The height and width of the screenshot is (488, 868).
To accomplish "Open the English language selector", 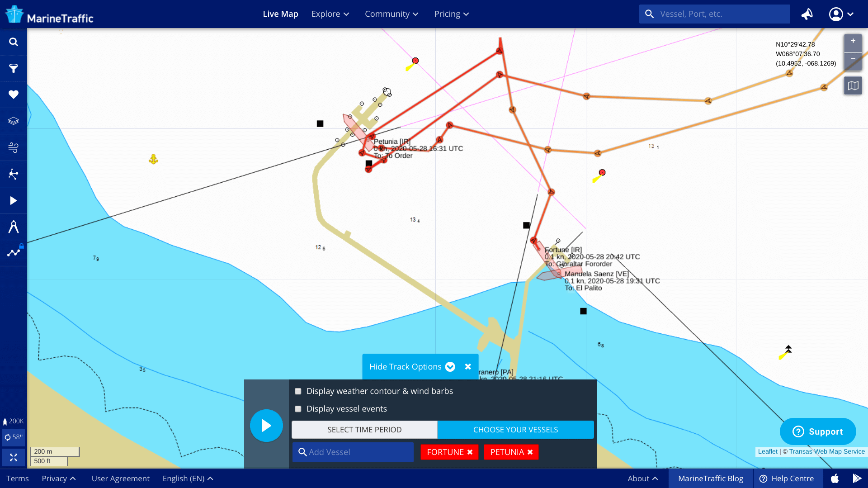I will click(x=188, y=479).
